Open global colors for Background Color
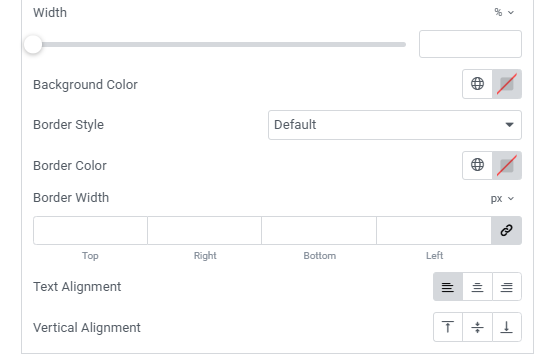543x362 pixels. pyautogui.click(x=477, y=84)
